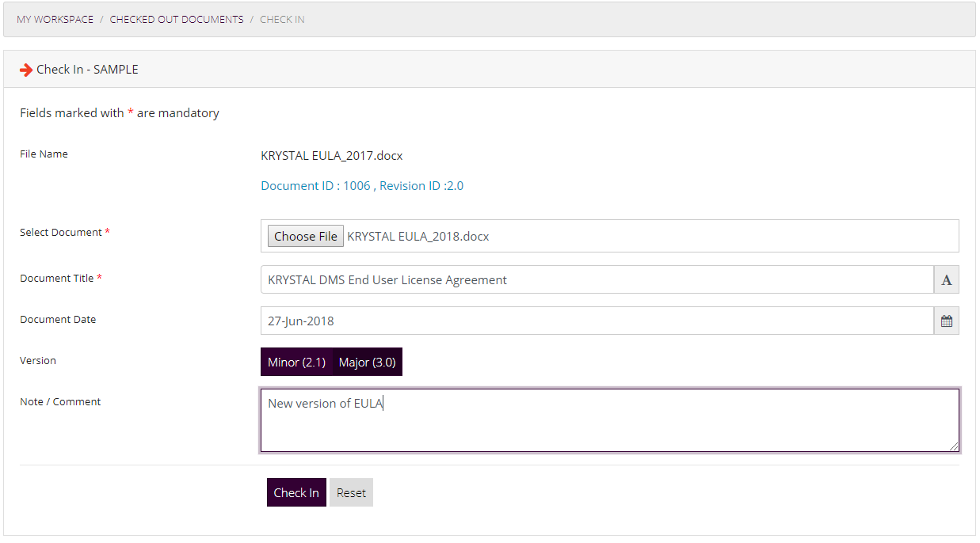This screenshot has height=543, width=980.
Task: Click the Reset button
Action: [351, 492]
